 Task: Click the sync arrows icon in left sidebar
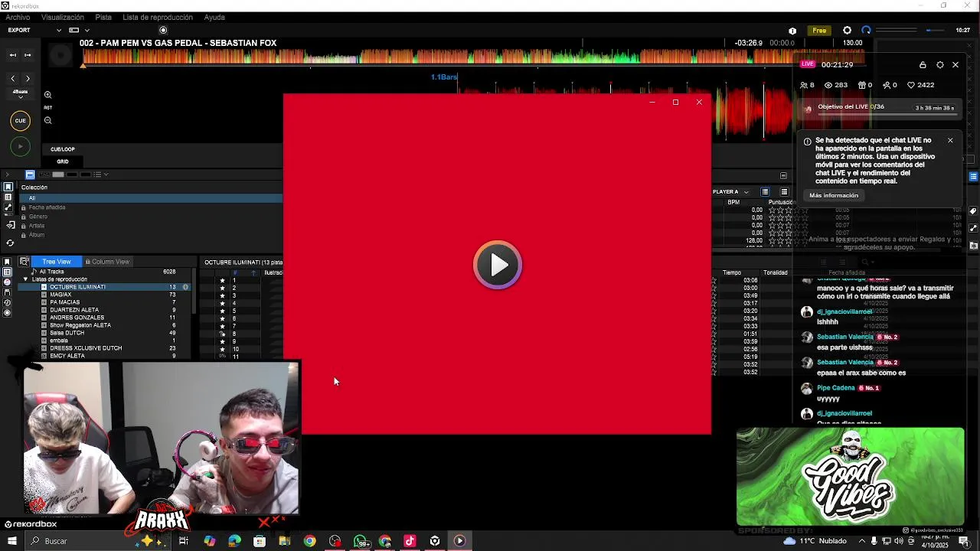[9, 243]
